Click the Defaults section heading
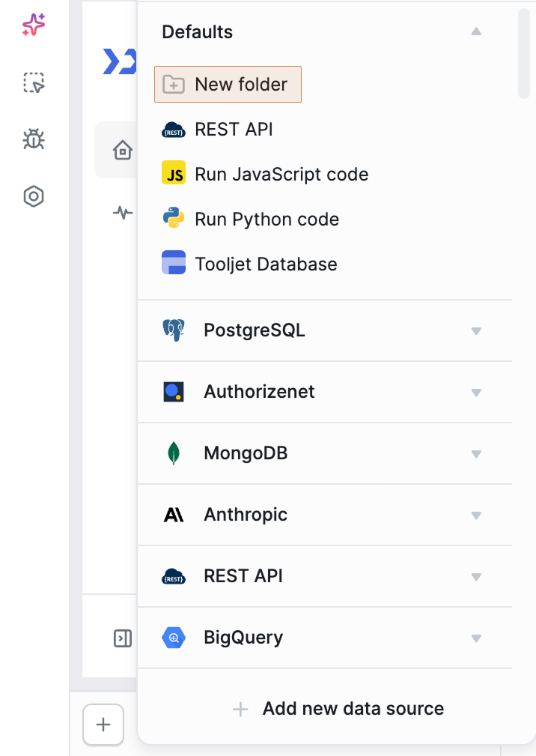The width and height of the screenshot is (536, 756). click(198, 31)
